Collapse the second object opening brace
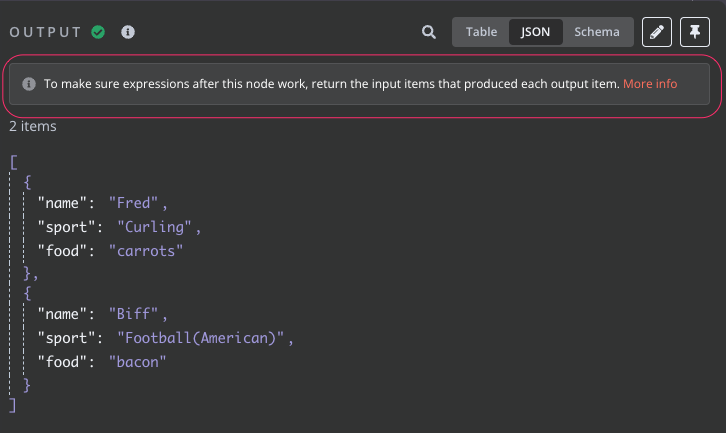Screen dimensions: 726x433 [27, 293]
